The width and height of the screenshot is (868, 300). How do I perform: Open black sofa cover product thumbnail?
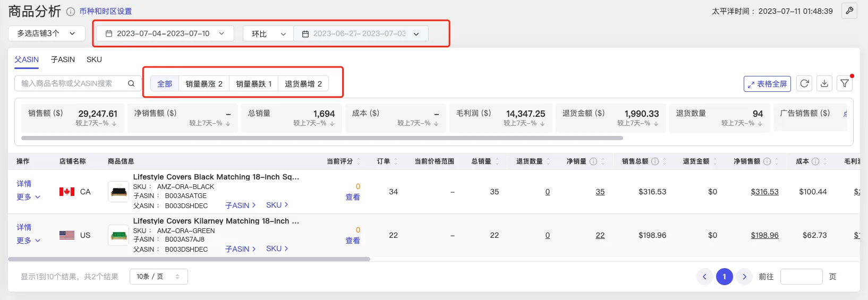pyautogui.click(x=118, y=192)
